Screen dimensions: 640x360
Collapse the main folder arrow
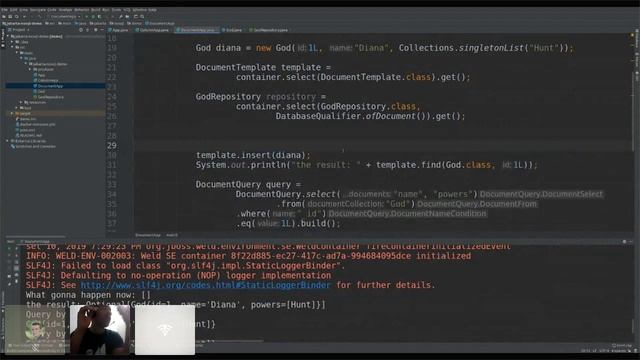[x=17, y=53]
